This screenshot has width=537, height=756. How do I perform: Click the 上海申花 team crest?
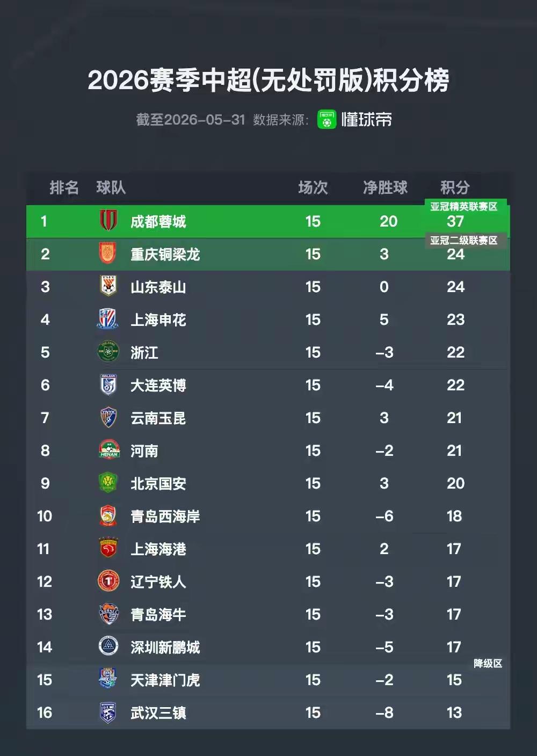[108, 319]
